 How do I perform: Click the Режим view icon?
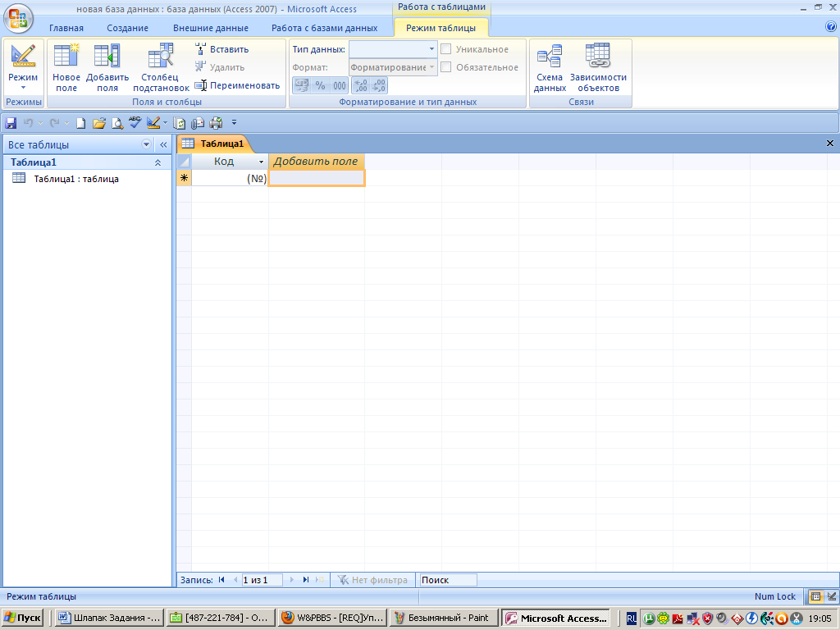23,57
